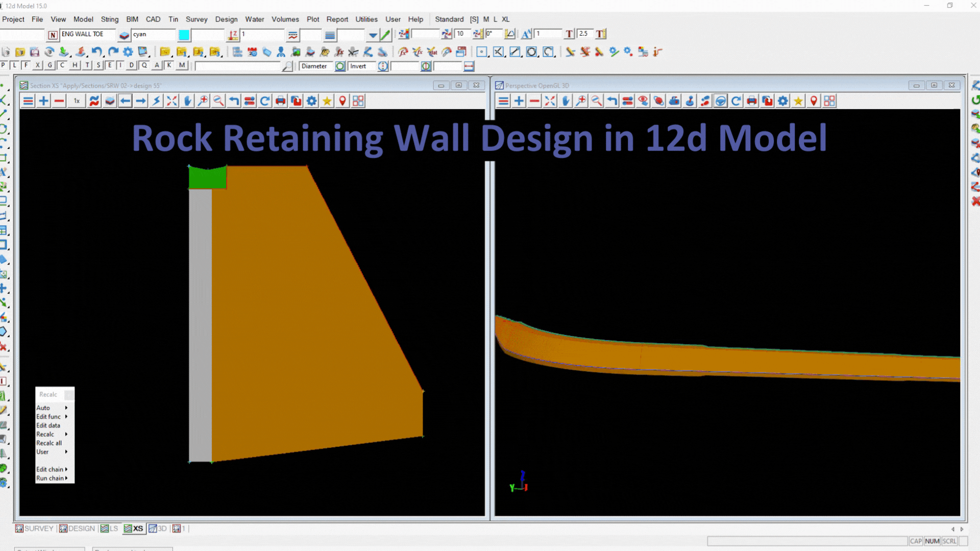Choose Recalc all from the context menu
This screenshot has height=551, width=980.
[x=48, y=443]
